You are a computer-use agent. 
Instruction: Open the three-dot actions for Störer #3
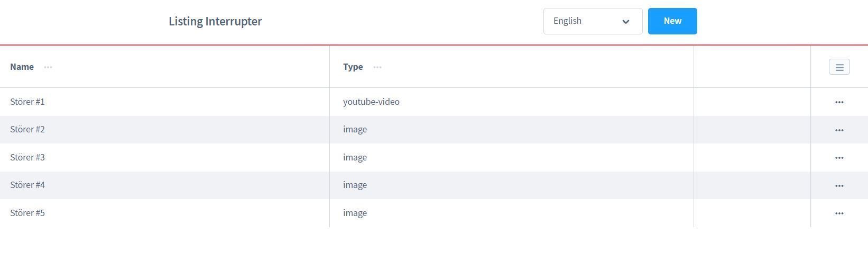point(839,158)
